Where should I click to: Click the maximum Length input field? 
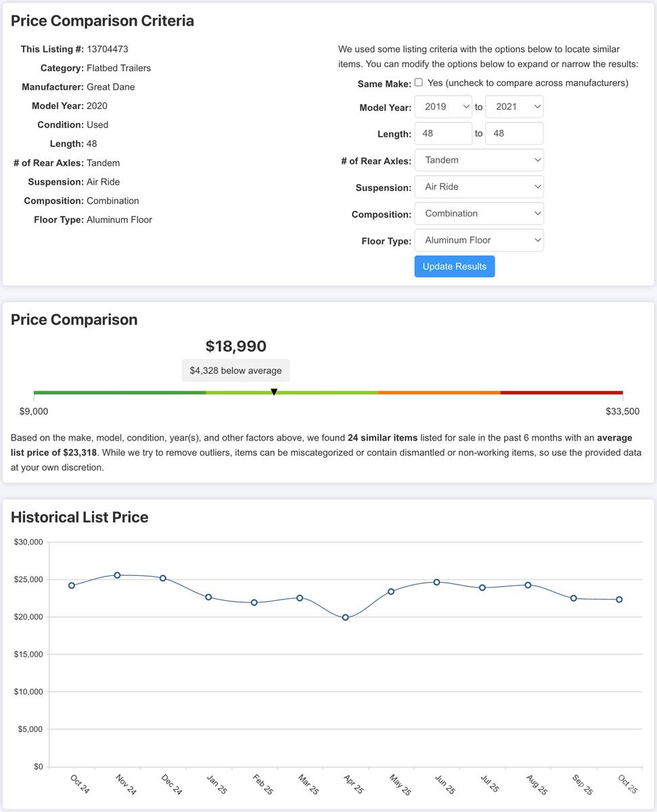click(x=514, y=133)
